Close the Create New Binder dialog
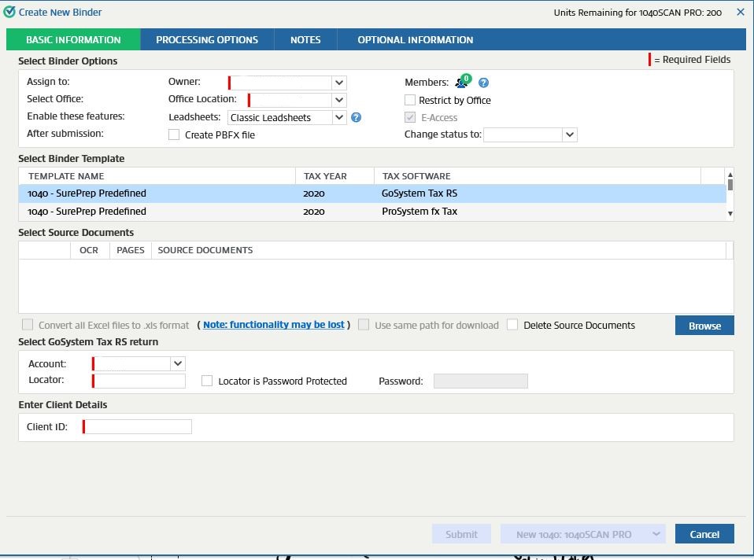This screenshot has height=560, width=754. click(x=741, y=12)
